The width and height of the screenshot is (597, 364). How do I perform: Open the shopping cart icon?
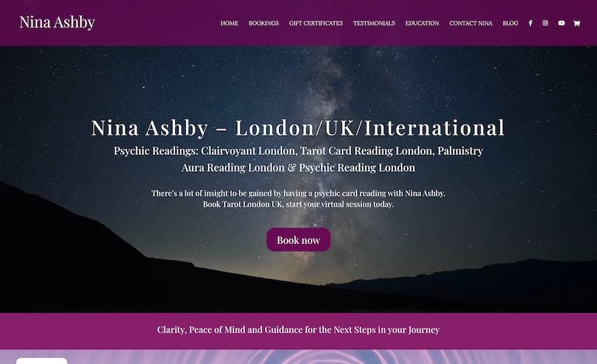click(x=576, y=23)
